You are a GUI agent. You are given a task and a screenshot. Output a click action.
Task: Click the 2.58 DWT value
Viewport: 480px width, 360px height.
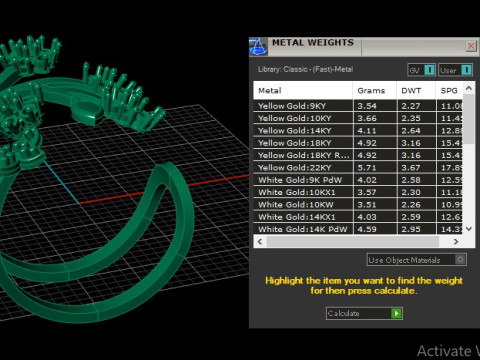(x=411, y=180)
